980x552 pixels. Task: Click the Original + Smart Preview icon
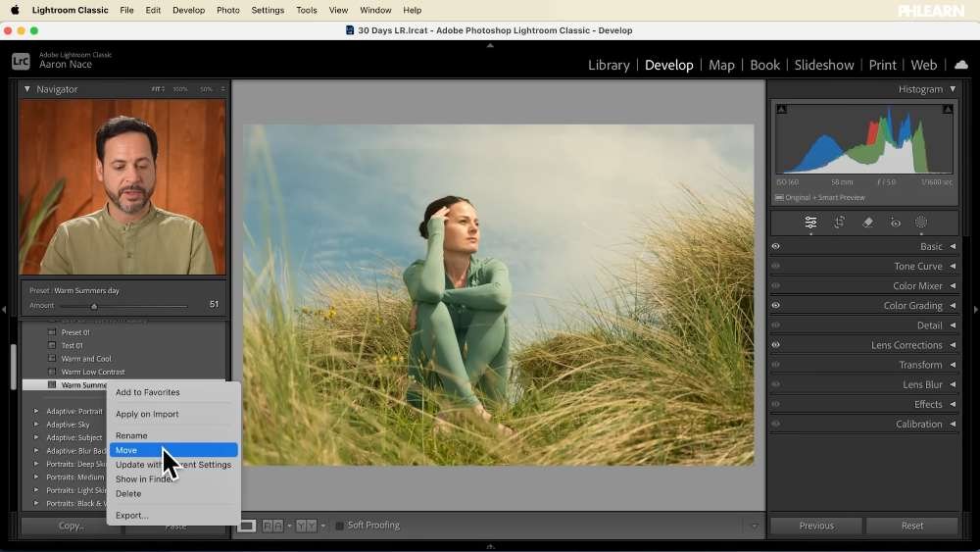(779, 197)
